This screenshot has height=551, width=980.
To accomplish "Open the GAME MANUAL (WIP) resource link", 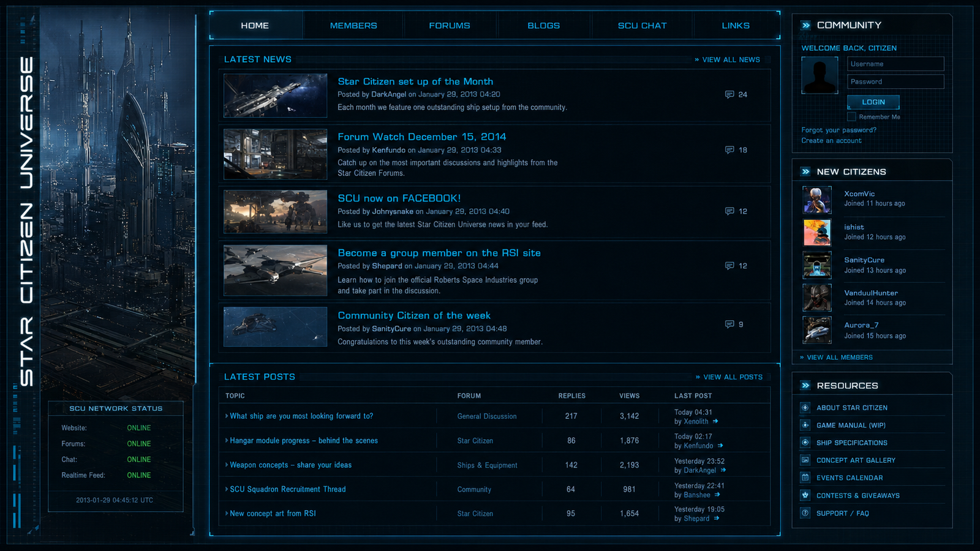I will (x=851, y=425).
